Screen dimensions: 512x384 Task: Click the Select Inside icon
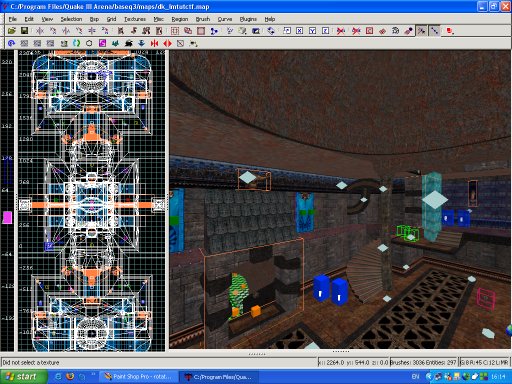(x=159, y=31)
